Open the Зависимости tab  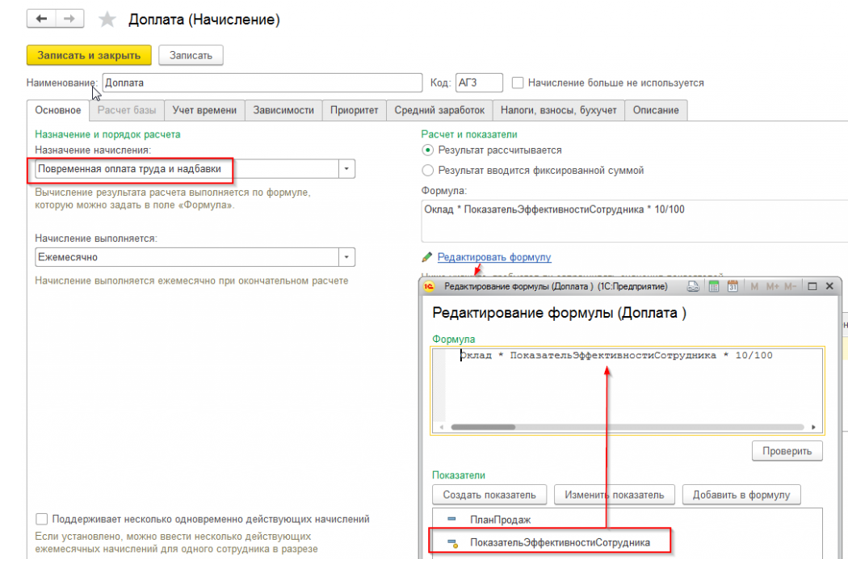[283, 110]
